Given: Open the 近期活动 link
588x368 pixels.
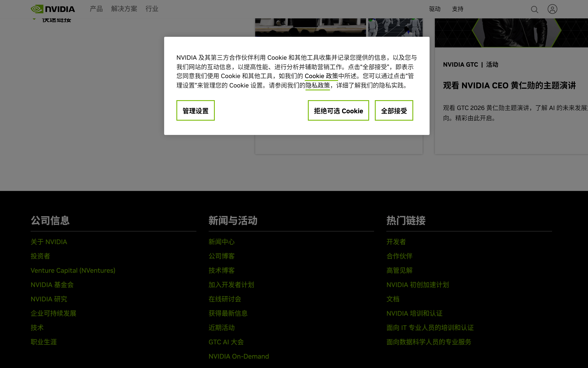Looking at the screenshot, I should click(x=222, y=328).
